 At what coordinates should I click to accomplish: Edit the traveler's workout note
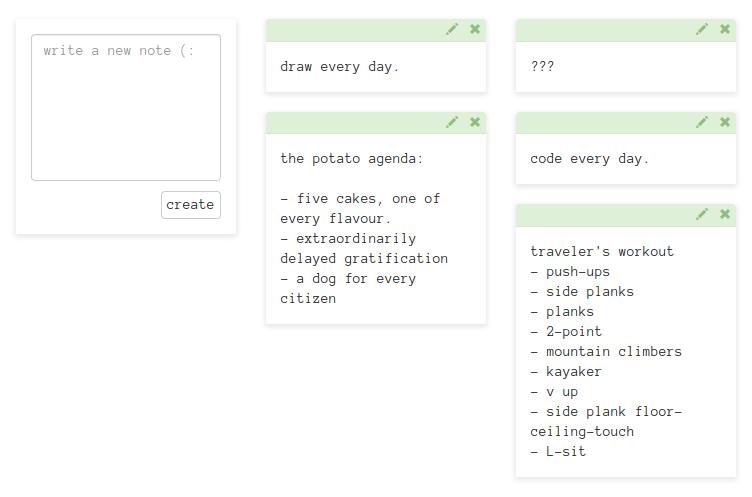[702, 214]
